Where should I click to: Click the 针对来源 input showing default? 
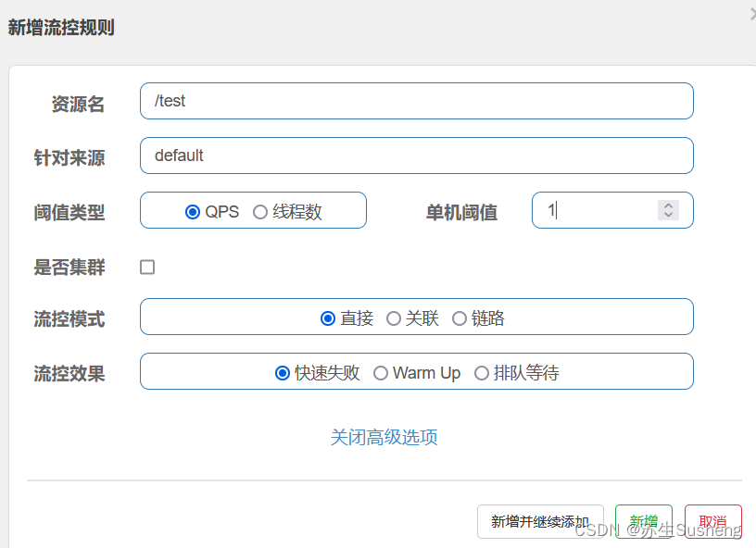click(417, 156)
